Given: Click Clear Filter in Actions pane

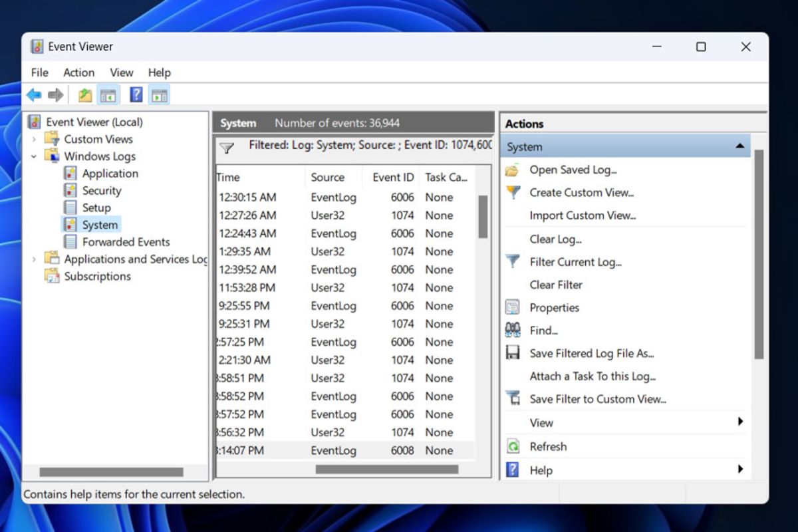Looking at the screenshot, I should tap(556, 285).
